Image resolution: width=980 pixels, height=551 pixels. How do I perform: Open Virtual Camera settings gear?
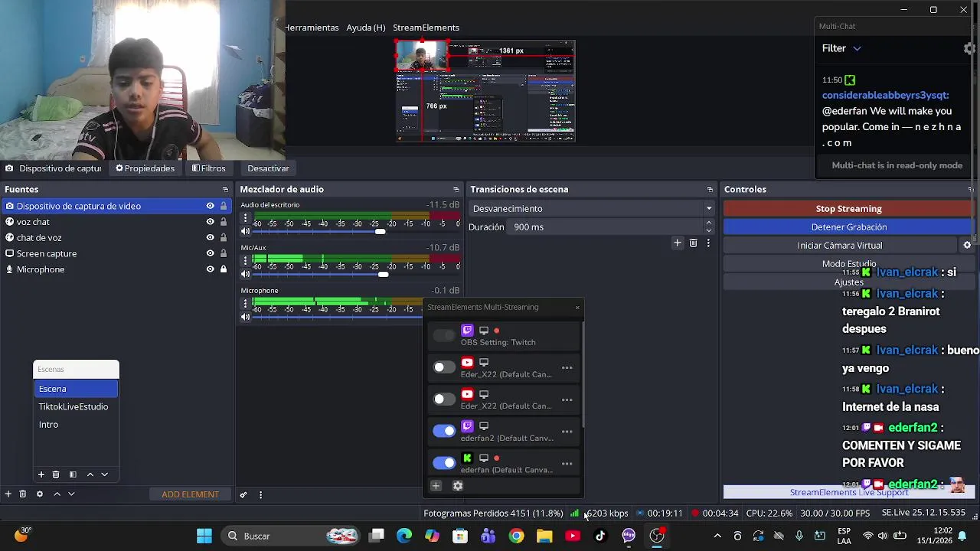point(967,246)
